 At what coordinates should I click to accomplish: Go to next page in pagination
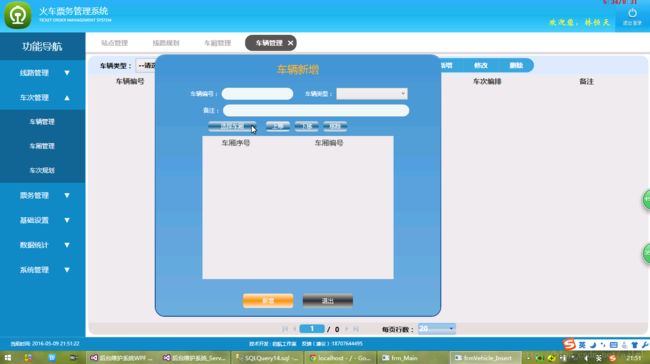pyautogui.click(x=347, y=329)
